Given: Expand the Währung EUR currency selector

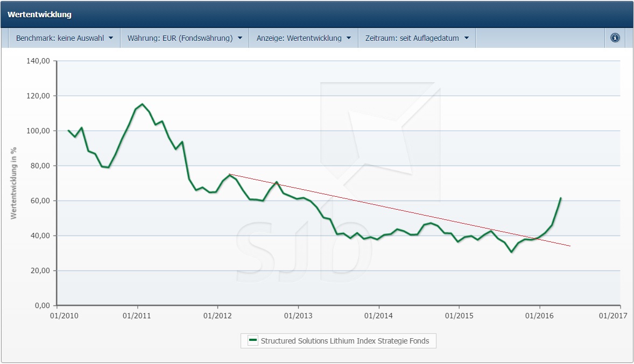Looking at the screenshot, I should coord(185,38).
